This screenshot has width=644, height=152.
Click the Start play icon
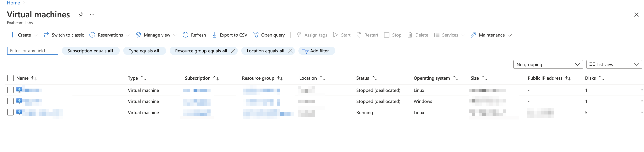335,35
